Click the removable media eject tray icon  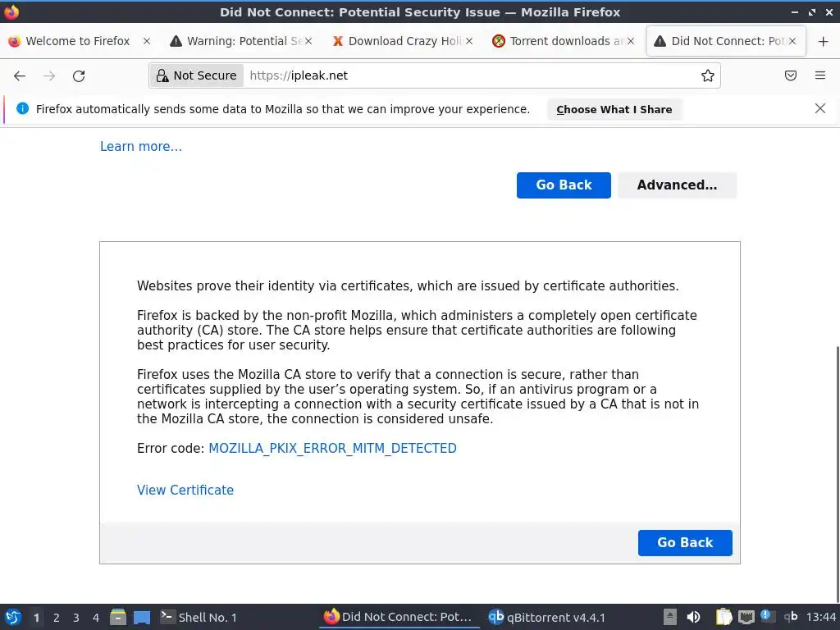click(670, 617)
